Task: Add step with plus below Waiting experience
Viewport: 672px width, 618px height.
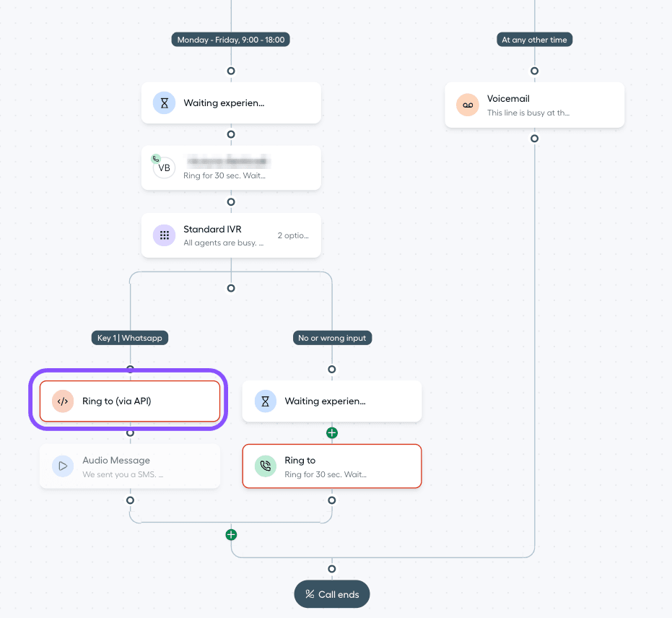Action: click(332, 433)
